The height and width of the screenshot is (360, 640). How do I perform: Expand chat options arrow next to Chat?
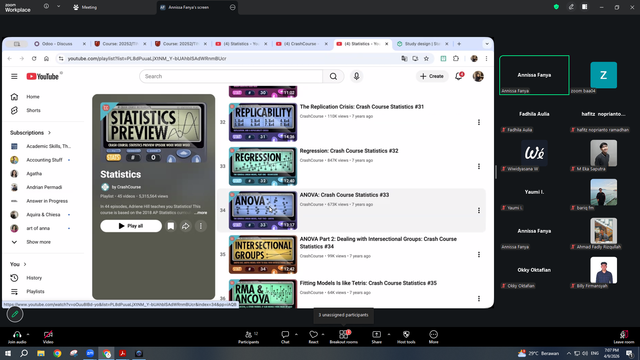point(296,334)
